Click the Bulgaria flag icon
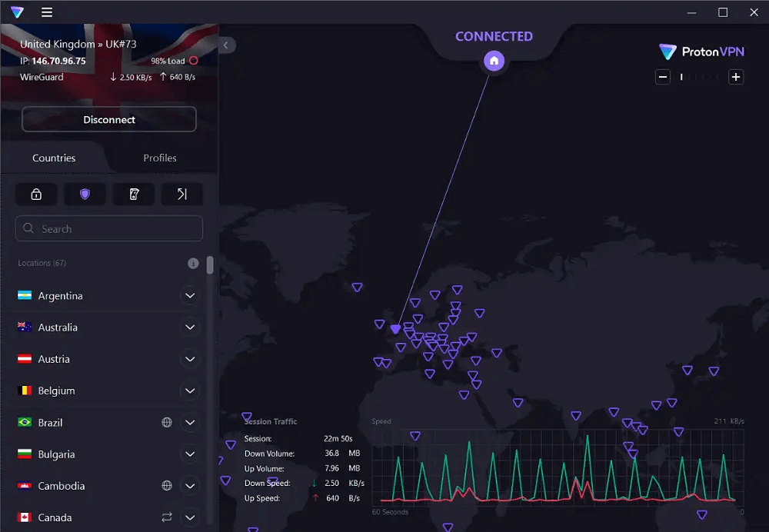 point(25,454)
